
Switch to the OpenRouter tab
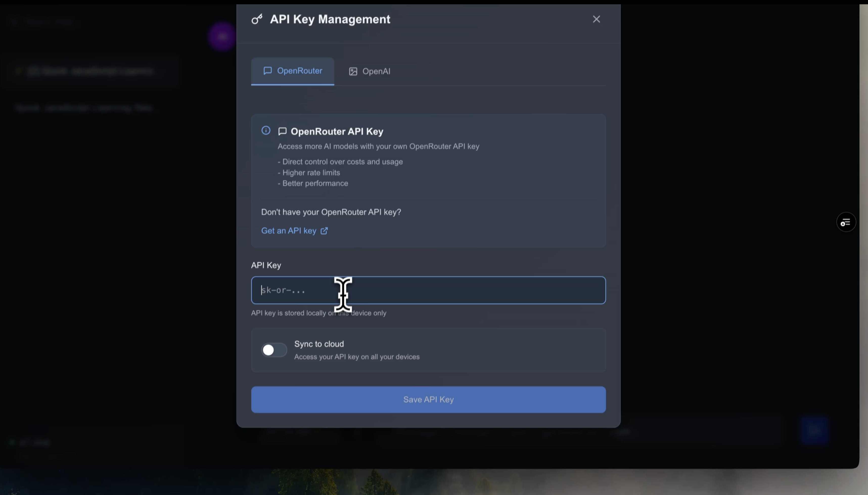pos(293,71)
